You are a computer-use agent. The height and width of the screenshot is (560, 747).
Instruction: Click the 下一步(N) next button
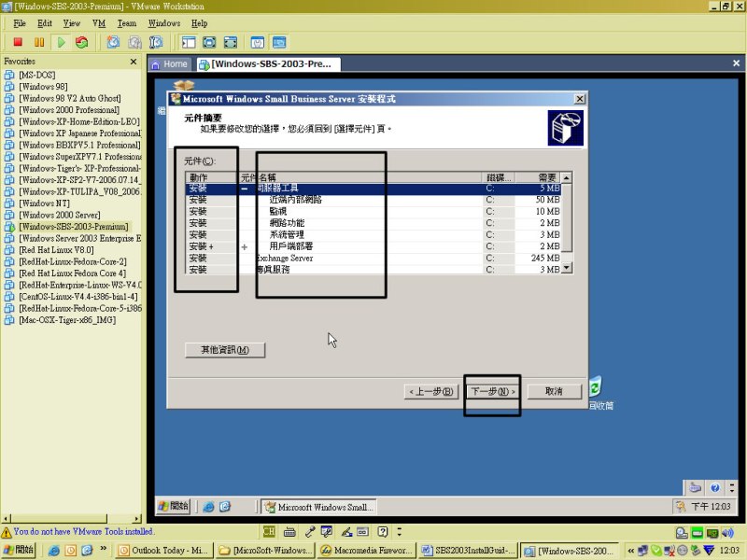[493, 391]
